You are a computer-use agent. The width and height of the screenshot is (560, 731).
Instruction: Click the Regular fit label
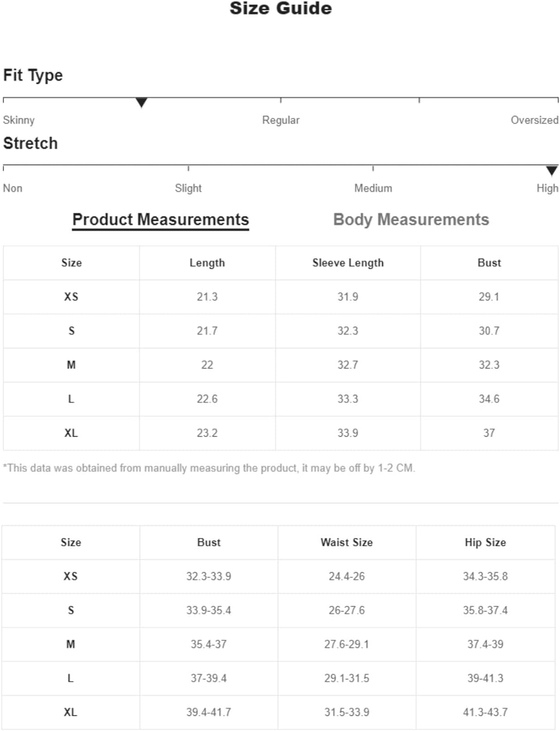pyautogui.click(x=280, y=120)
